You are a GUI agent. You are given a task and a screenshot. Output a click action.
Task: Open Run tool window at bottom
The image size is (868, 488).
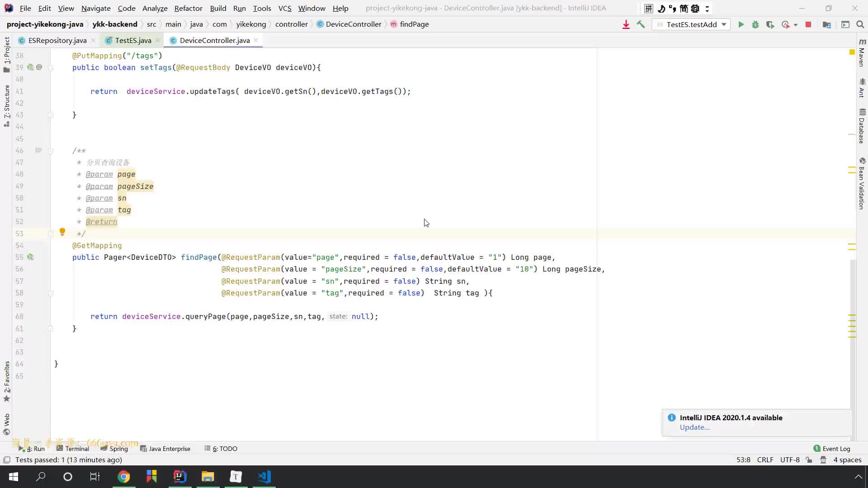[32, 449]
